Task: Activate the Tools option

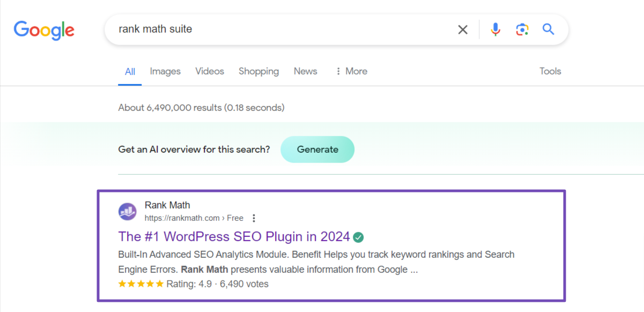Action: 550,71
